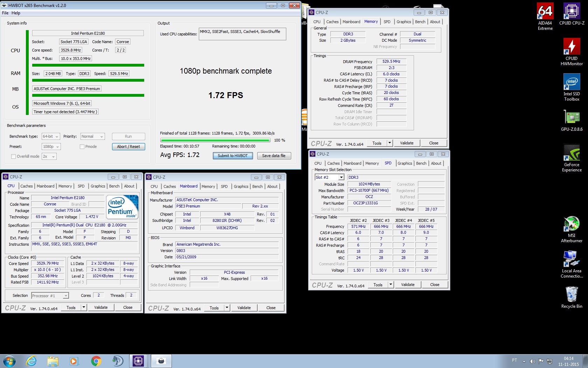The image size is (588, 368).
Task: Click HWBOT x265 Benchmark title bar icon
Action: (4, 5)
